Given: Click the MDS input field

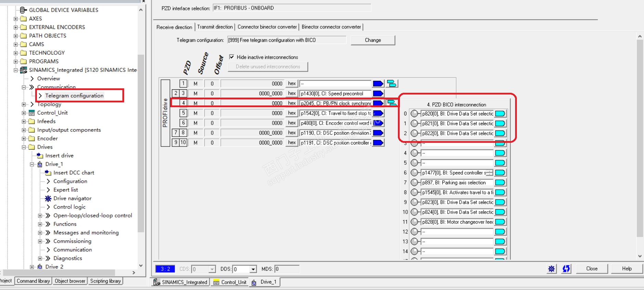Looking at the screenshot, I should (x=287, y=269).
